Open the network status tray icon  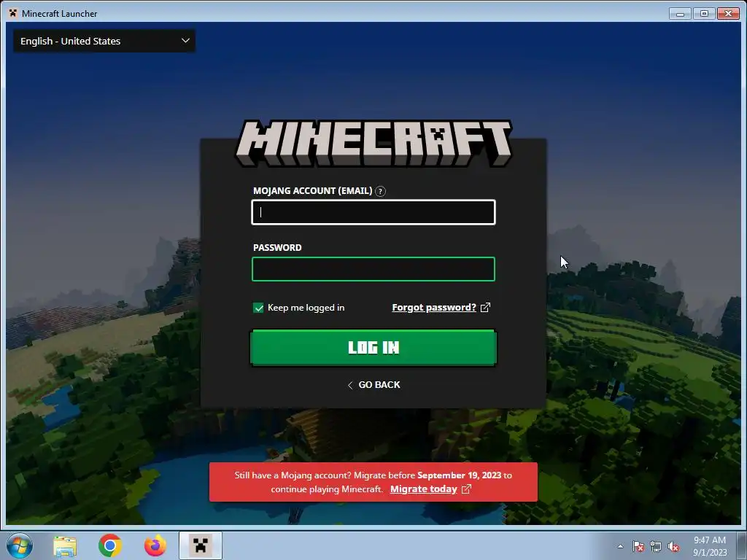(656, 546)
